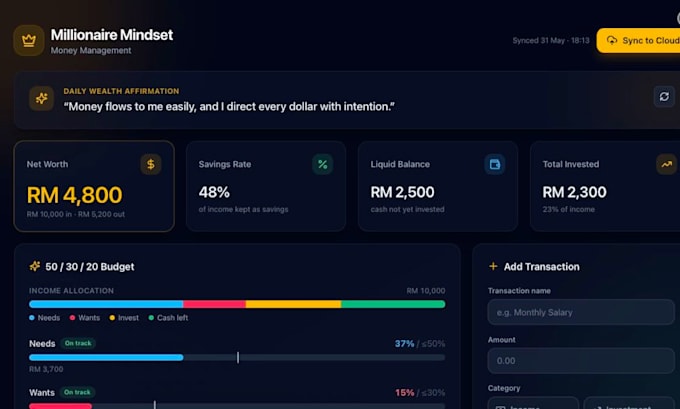The height and width of the screenshot is (409, 680).
Task: Click the wallet icon on Liquid Balance card
Action: tap(494, 164)
